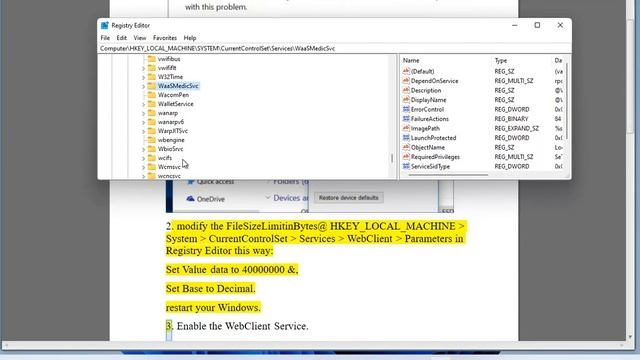Click 'Set Base to Decimal.' highlighted text
The image size is (640, 360).
(211, 289)
